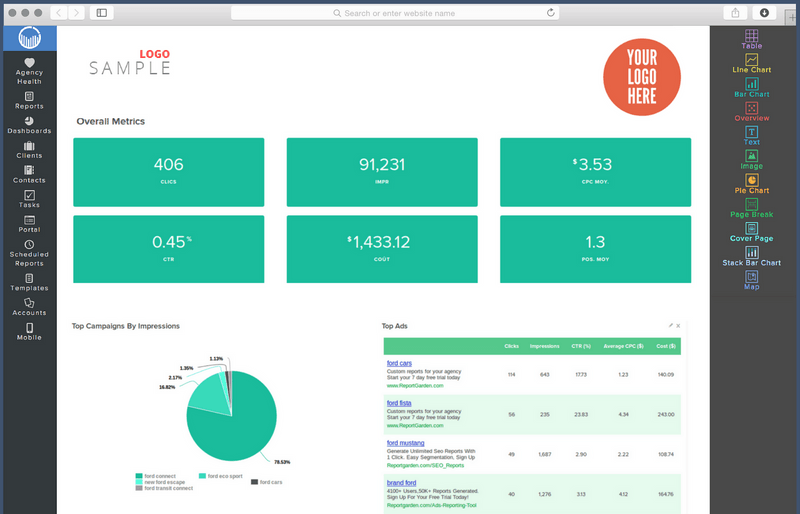800x514 pixels.
Task: Add a Bar Chart widget
Action: [x=752, y=88]
